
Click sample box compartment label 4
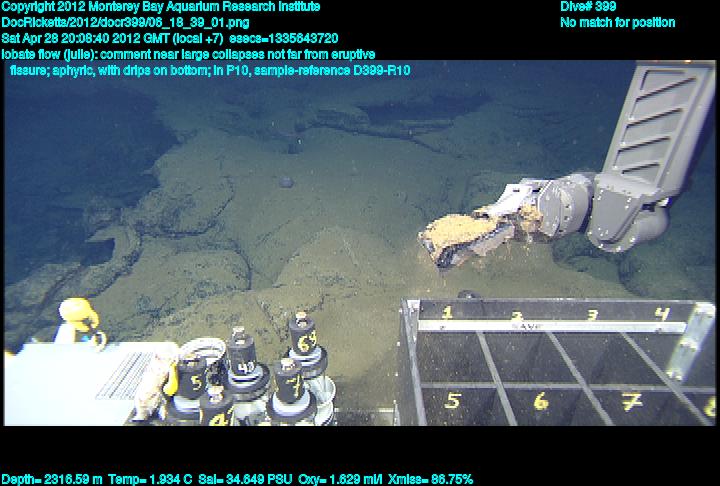(662, 314)
